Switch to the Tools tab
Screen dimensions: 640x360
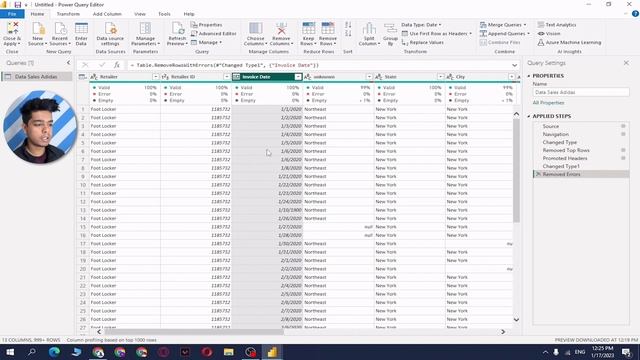(164, 14)
